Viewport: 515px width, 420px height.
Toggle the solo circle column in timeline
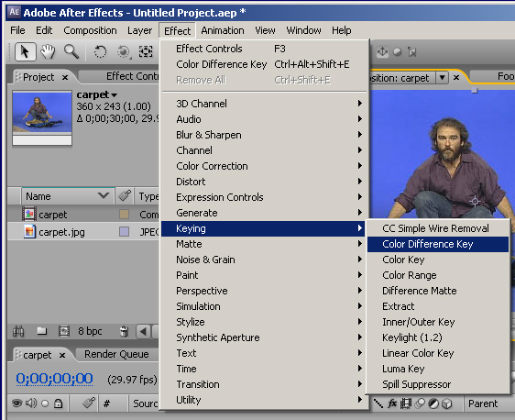(45, 403)
